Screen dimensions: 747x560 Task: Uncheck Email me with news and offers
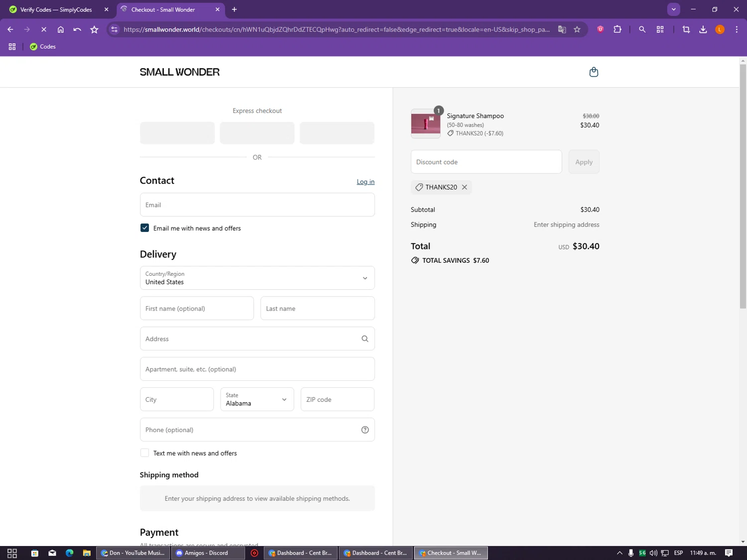coord(144,228)
